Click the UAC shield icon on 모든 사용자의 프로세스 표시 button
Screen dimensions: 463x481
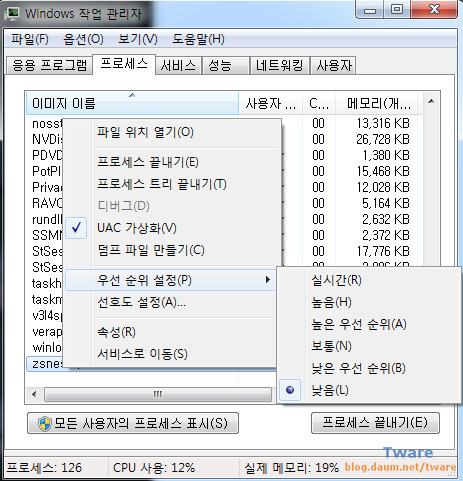tap(44, 424)
